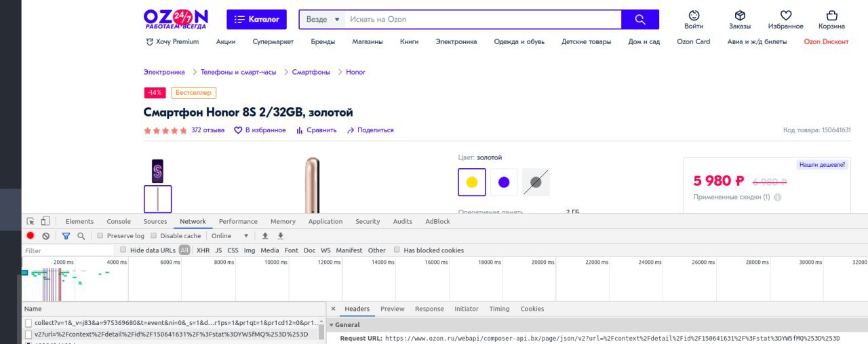
Task: Check the Has blocked cookies option
Action: point(397,250)
